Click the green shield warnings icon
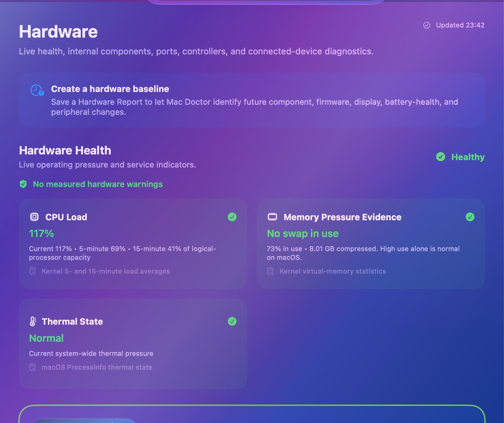Image resolution: width=504 pixels, height=423 pixels. coord(23,184)
